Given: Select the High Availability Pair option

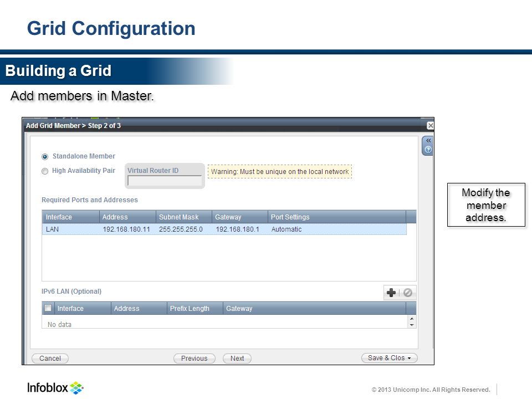Looking at the screenshot, I should tap(45, 171).
